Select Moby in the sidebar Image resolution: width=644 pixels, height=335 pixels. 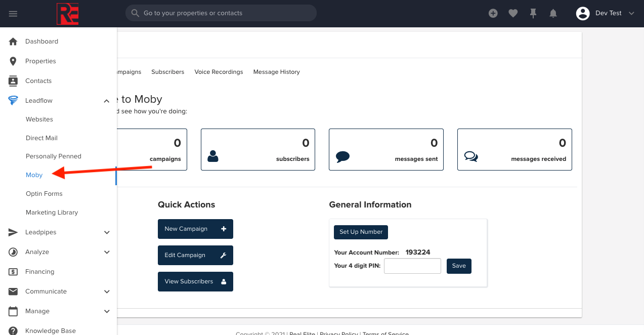[34, 175]
